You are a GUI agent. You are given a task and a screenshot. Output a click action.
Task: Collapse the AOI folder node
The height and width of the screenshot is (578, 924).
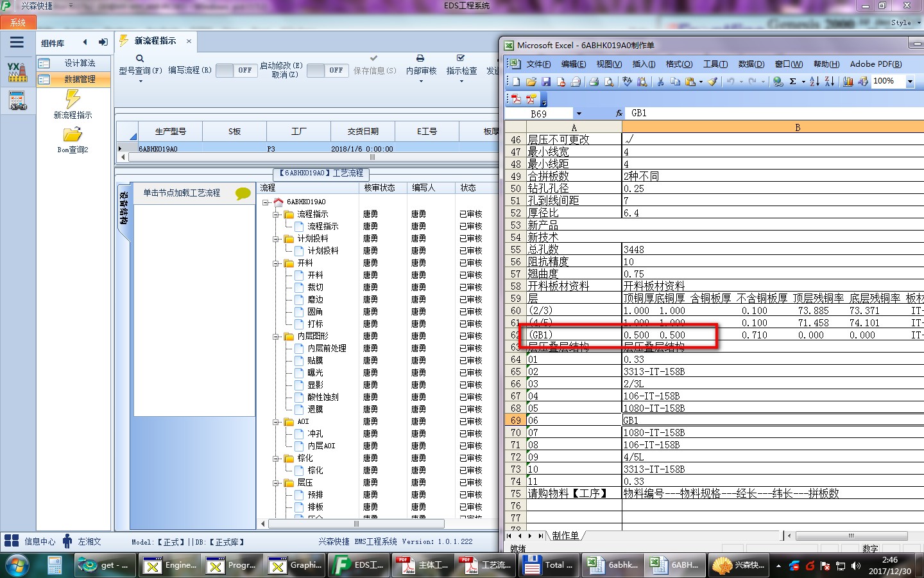[x=276, y=422]
